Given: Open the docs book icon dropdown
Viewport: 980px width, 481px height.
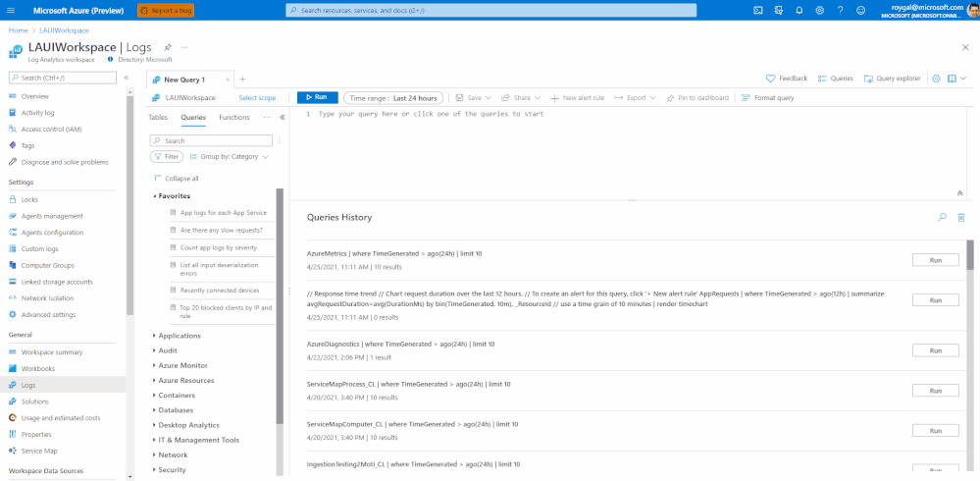Looking at the screenshot, I should pos(956,79).
